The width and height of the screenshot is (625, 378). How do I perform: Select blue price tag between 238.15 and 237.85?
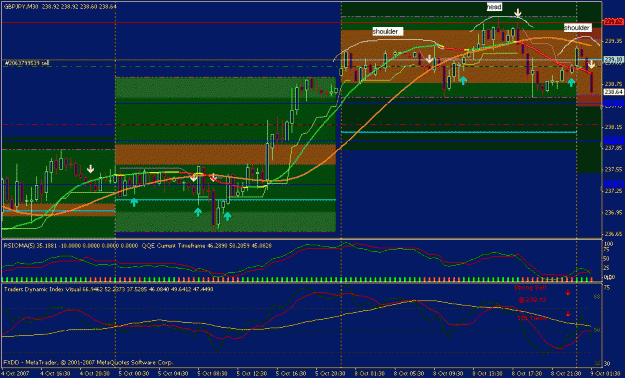[x=613, y=140]
